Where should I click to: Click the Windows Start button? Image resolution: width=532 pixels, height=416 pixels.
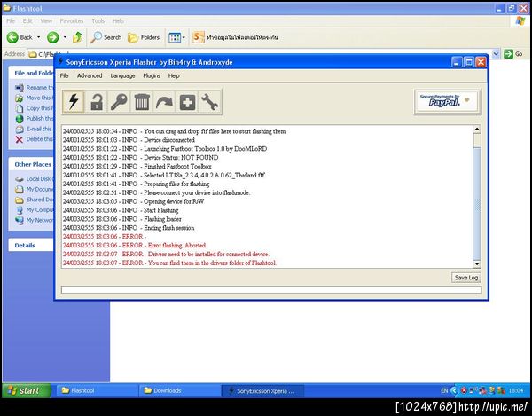27,390
